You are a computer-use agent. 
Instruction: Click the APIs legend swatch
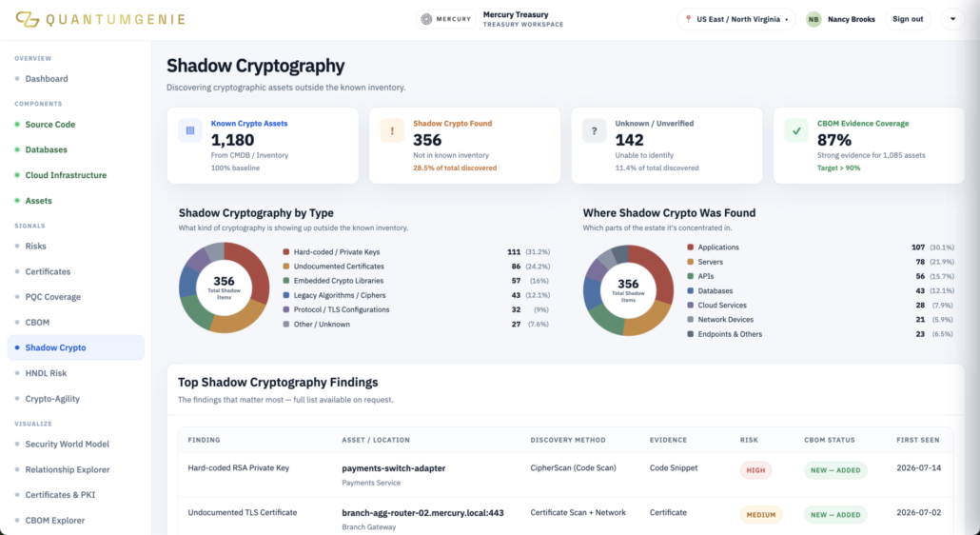click(690, 276)
